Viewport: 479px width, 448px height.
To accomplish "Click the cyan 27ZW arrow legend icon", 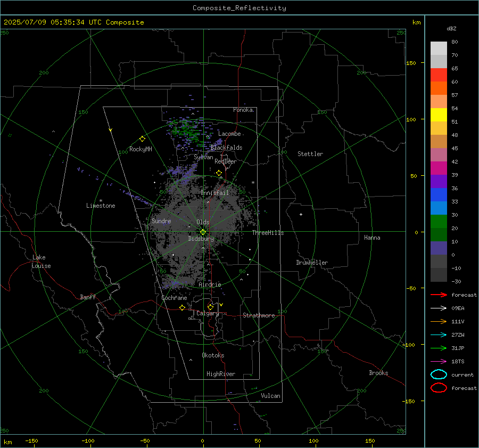I will [439, 335].
